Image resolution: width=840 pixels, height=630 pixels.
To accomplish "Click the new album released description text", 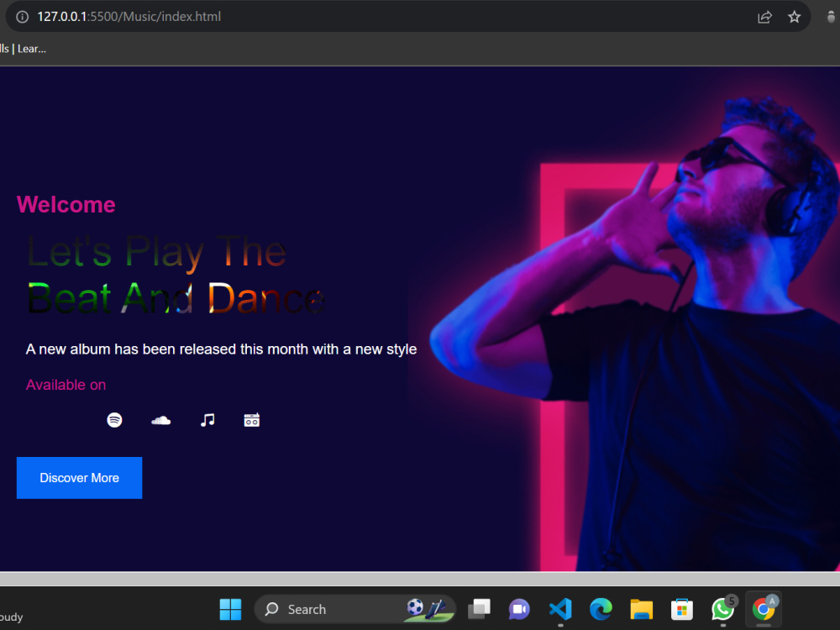I will (x=221, y=349).
